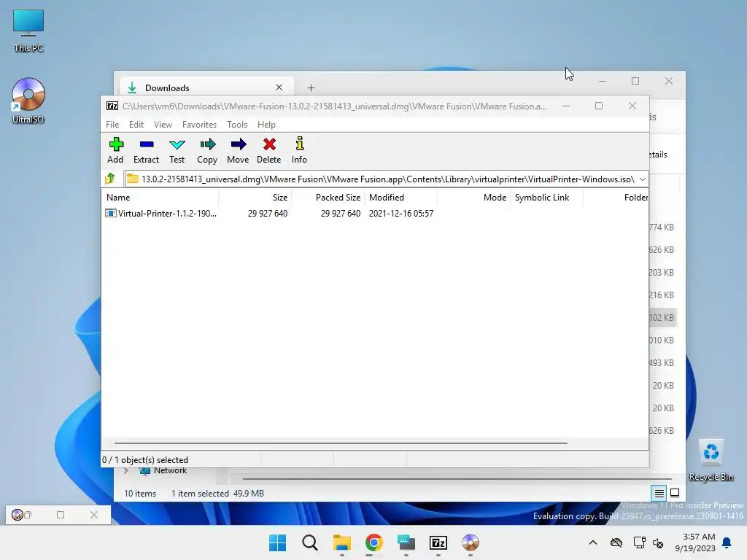Click the Downloads tab download-arrow icon
The image size is (747, 560).
coord(132,87)
